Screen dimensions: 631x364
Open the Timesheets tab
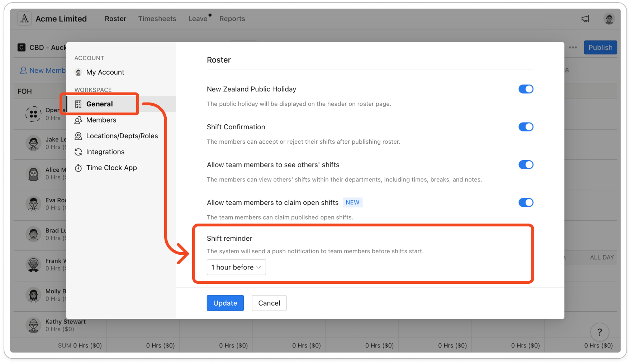point(157,19)
